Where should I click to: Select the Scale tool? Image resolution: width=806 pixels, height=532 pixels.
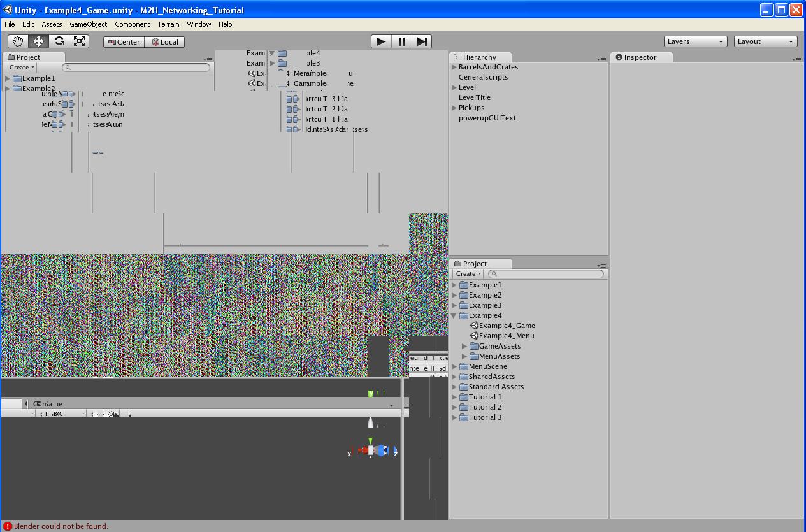(79, 41)
